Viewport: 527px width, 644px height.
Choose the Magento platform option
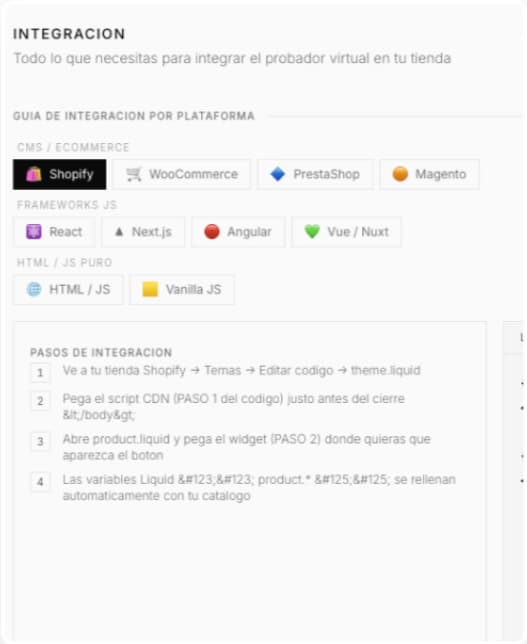[x=429, y=174]
